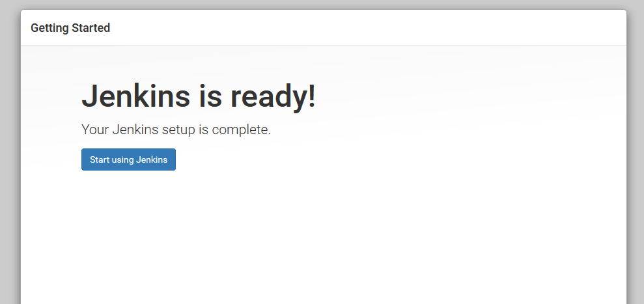
Task: Click the Your Jenkins setup is complete text
Action: (x=176, y=130)
